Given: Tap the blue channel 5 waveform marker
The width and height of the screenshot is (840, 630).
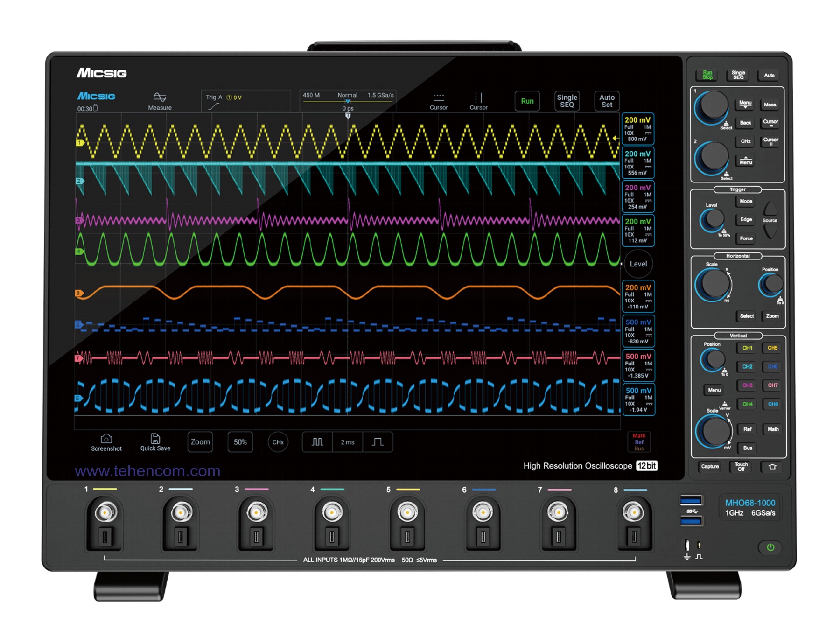Looking at the screenshot, I should (x=78, y=398).
